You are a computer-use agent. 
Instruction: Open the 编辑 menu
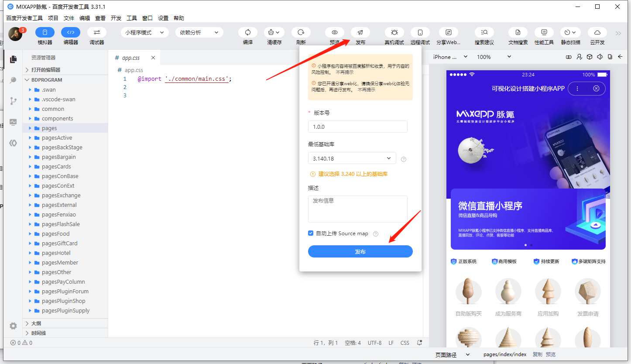(x=85, y=18)
